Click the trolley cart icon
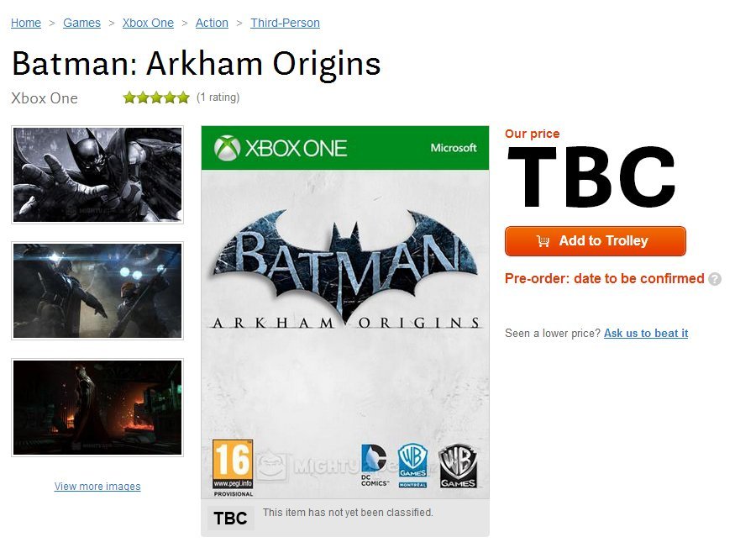Screen dimensions: 756x553 [x=543, y=241]
